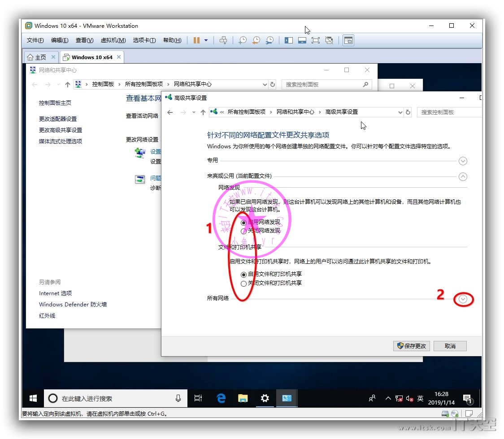Select the 关闭文件和打印机共享 radio button
Image resolution: width=504 pixels, height=439 pixels.
tap(243, 284)
